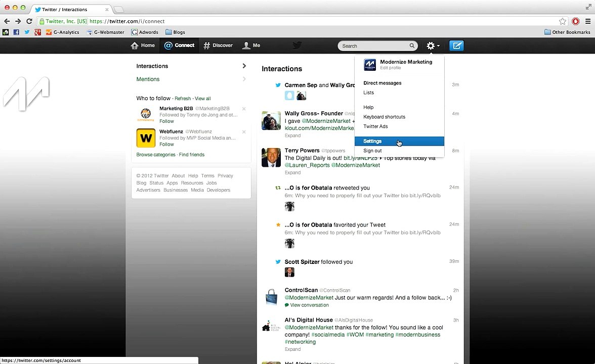Open a new browser tab
Screen dimensions: 595x364
tap(119, 10)
